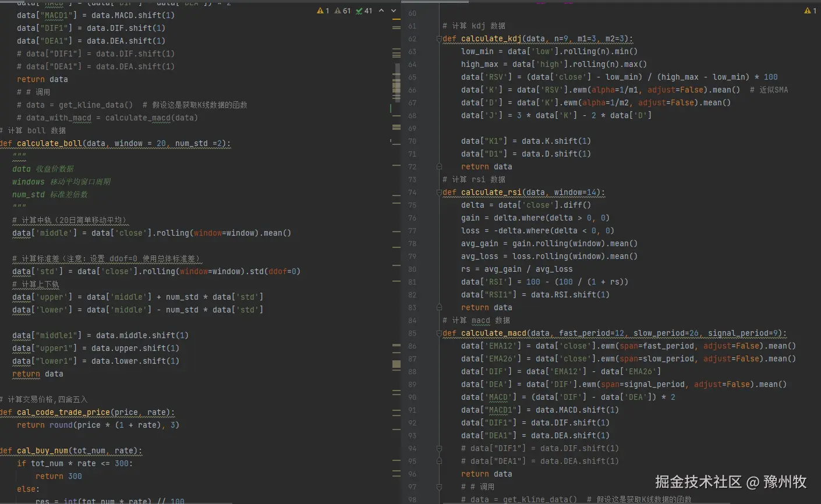Click 'delta = data['close'].diff()' line
The height and width of the screenshot is (504, 821).
pos(526,205)
